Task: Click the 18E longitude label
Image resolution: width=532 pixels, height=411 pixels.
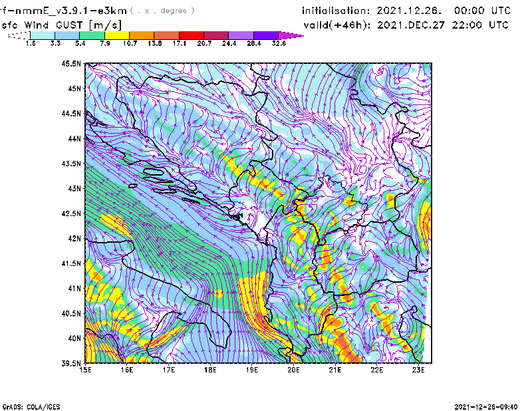Action: point(210,370)
